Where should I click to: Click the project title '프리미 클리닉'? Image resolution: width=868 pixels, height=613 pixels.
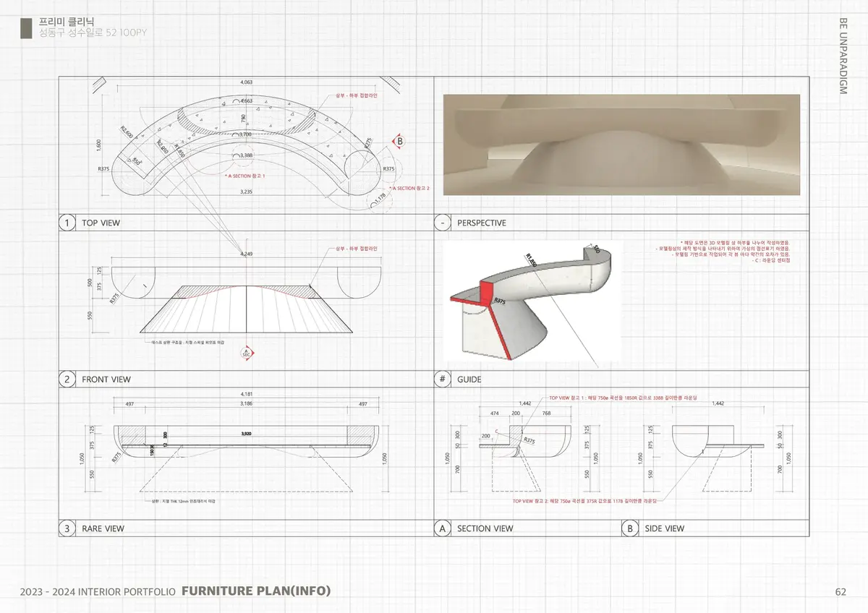pyautogui.click(x=67, y=22)
